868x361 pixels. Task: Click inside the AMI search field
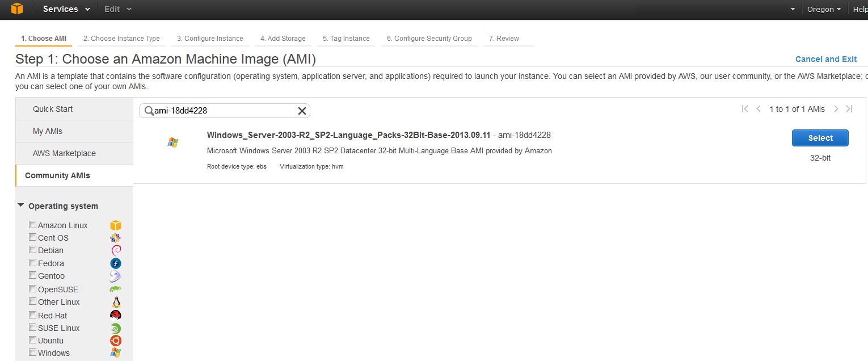pyautogui.click(x=225, y=111)
